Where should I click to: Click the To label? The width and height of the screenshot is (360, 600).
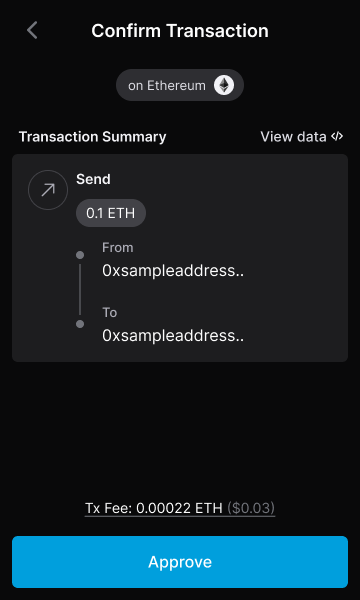109,313
